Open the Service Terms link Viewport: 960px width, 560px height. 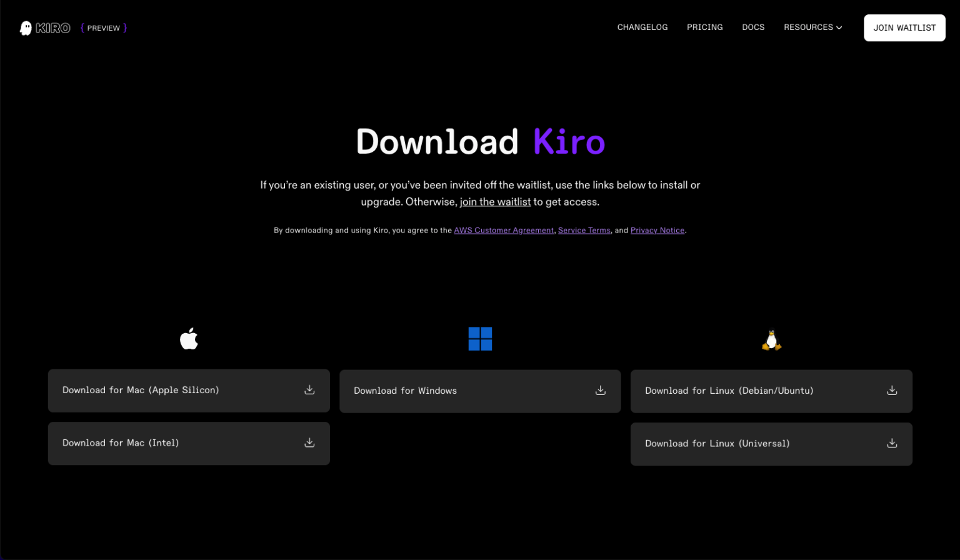(x=584, y=230)
